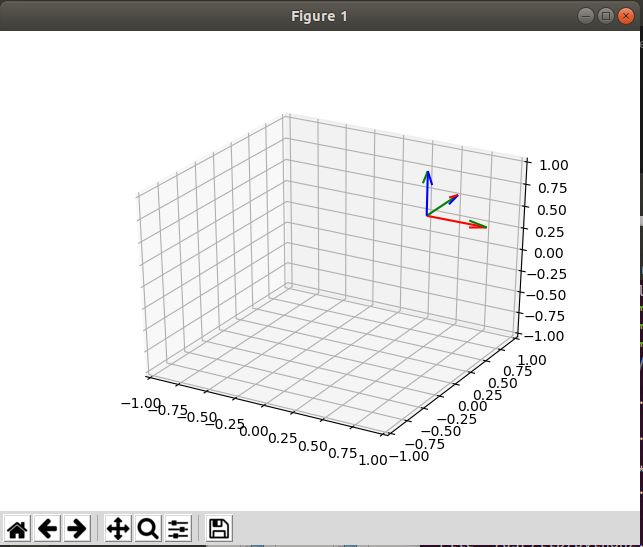Go forward to next view arrow

point(77,529)
